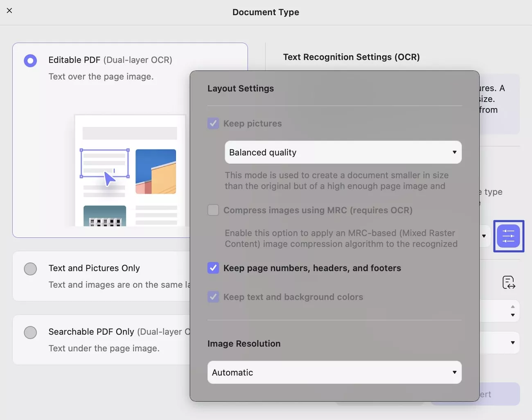
Task: Click the dropdown arrow left of settings icon
Action: click(x=484, y=236)
